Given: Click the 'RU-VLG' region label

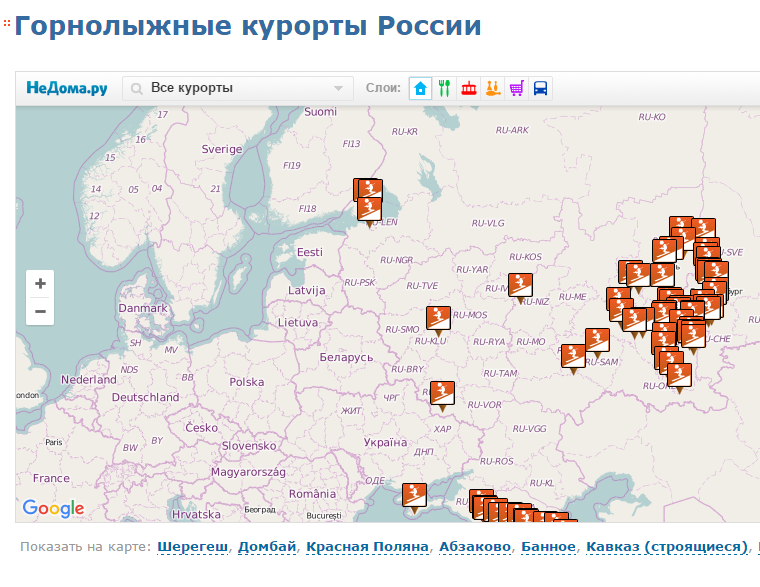Looking at the screenshot, I should click(x=488, y=223).
